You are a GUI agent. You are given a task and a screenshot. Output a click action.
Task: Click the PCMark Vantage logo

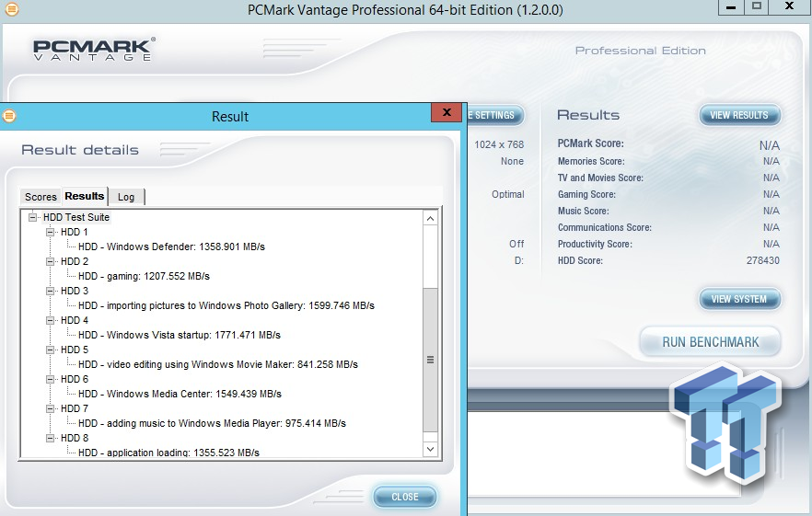pos(94,50)
